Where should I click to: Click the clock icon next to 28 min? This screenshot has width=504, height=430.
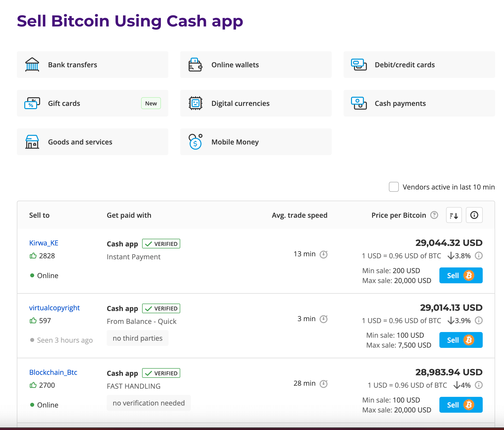click(324, 384)
